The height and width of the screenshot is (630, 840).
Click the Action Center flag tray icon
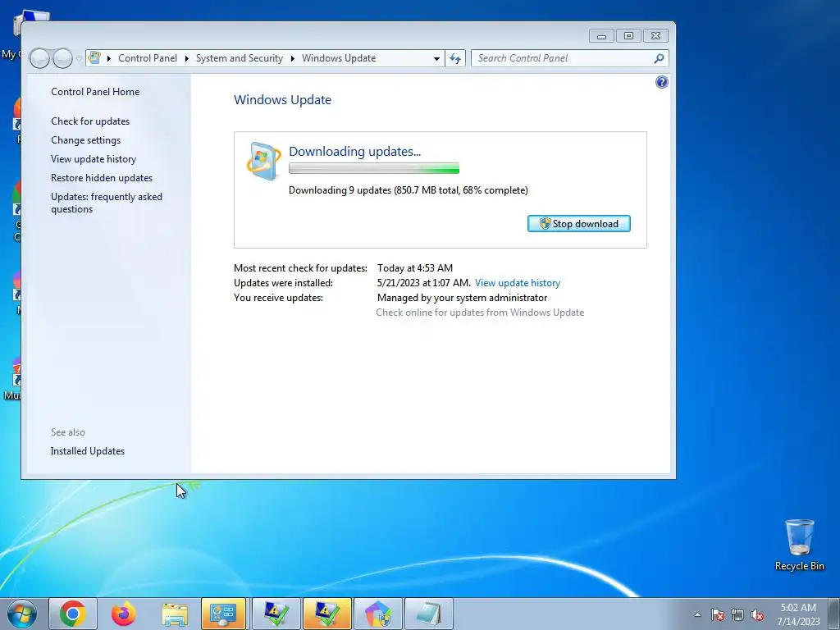pos(718,614)
